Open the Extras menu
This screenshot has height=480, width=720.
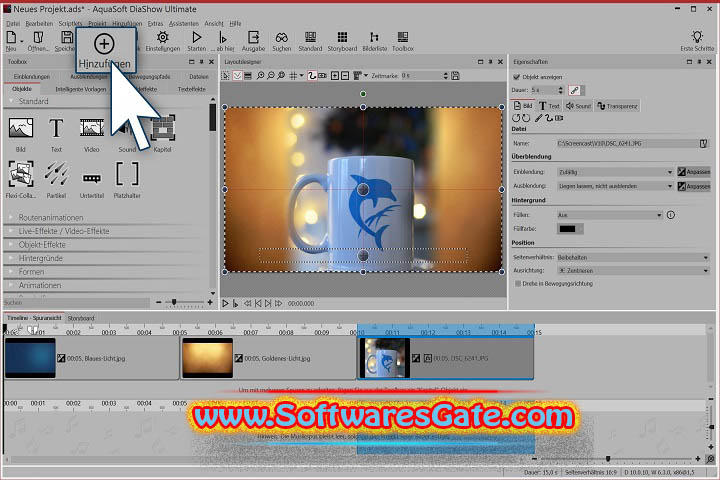(x=155, y=23)
